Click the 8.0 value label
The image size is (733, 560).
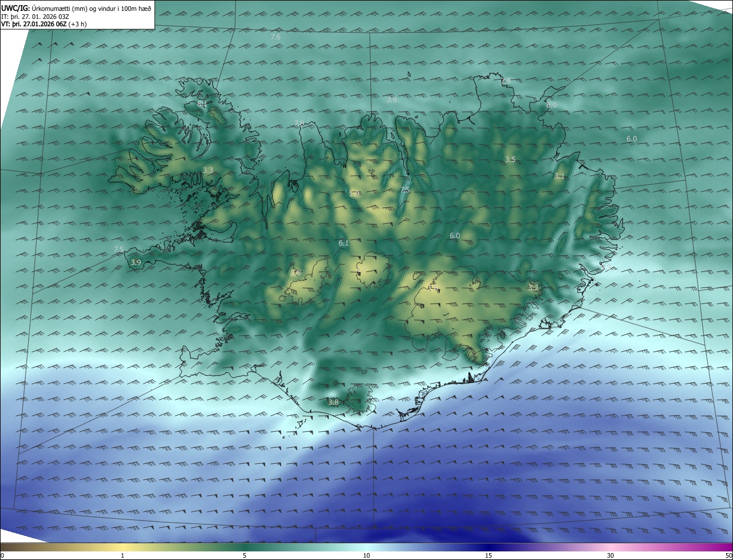551,105
